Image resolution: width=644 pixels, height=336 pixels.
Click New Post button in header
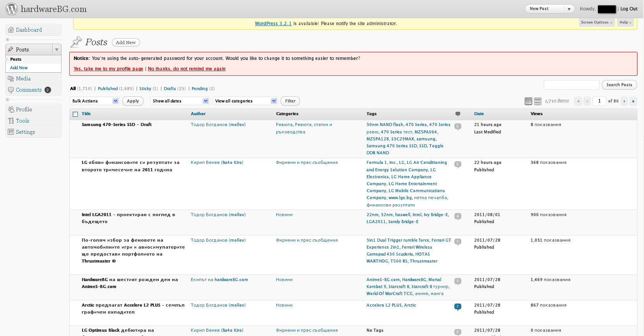click(545, 9)
